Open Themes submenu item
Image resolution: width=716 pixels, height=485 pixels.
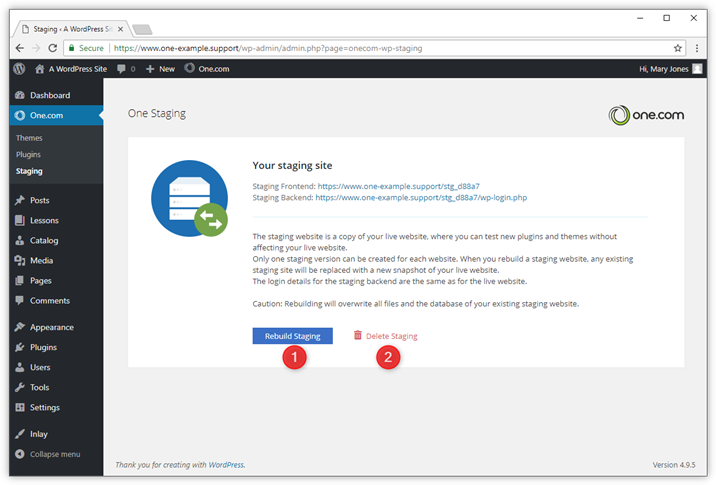point(29,138)
